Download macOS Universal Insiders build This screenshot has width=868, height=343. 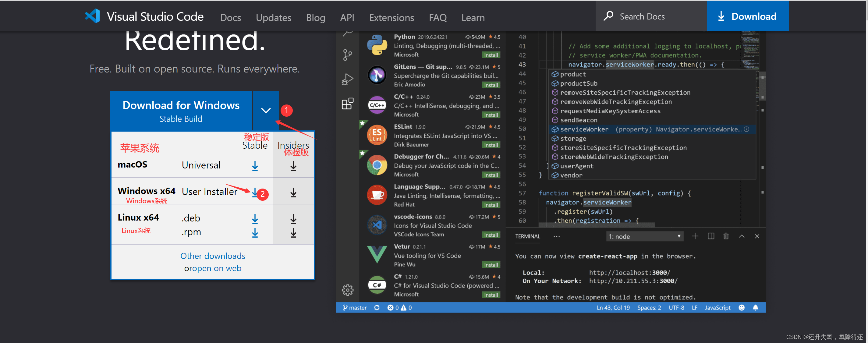coord(293,166)
